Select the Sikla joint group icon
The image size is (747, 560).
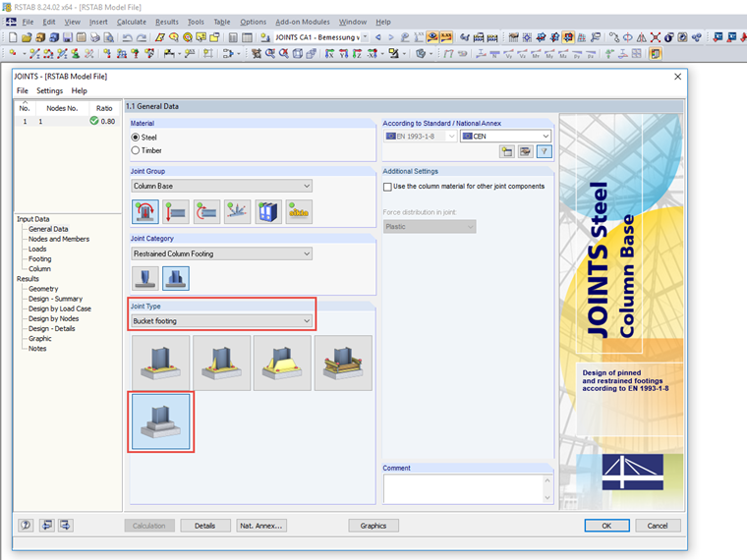[x=299, y=212]
